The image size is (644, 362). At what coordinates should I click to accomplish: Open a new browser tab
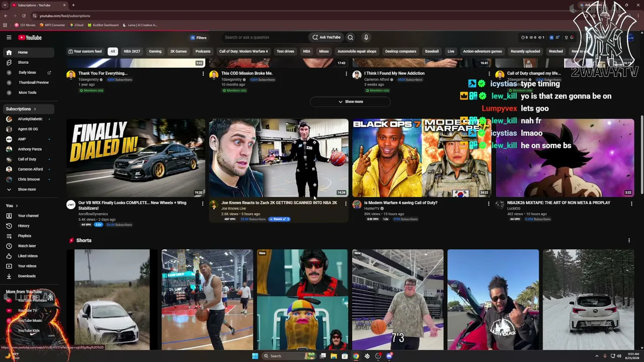(x=73, y=5)
